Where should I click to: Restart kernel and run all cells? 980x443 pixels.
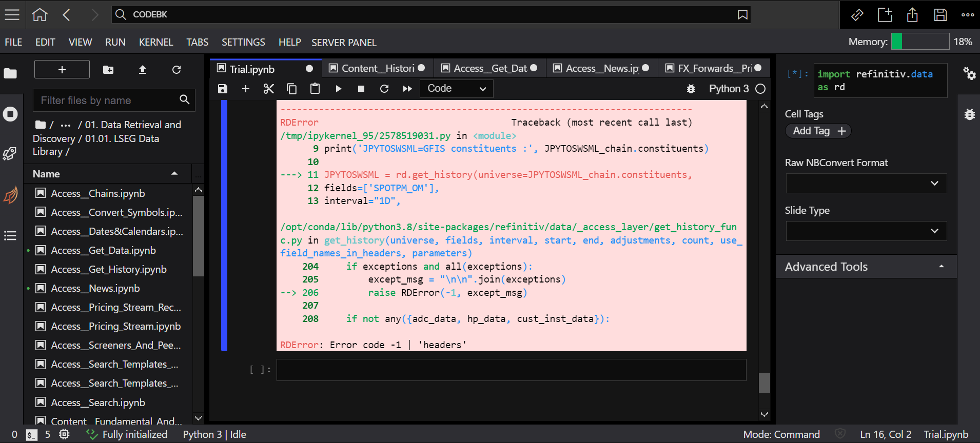point(407,89)
